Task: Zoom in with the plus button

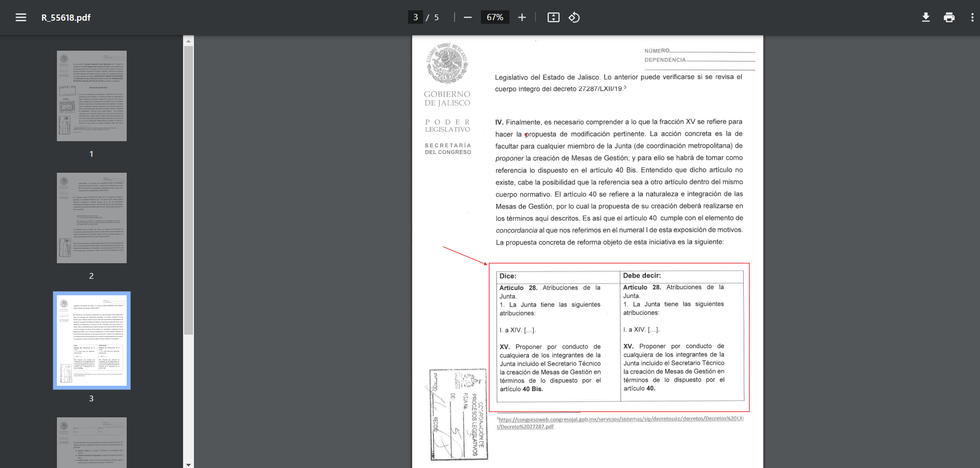Action: tap(522, 18)
